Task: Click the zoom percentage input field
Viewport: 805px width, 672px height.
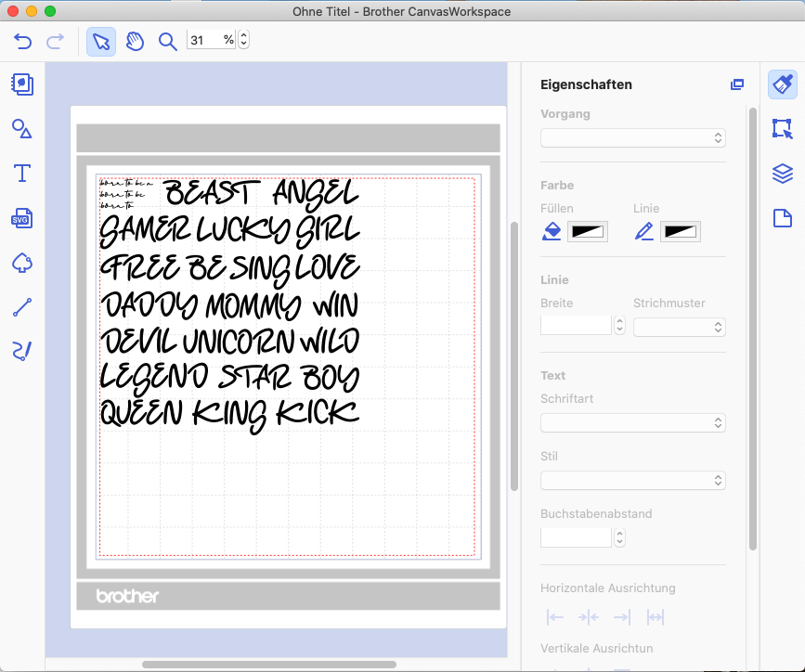Action: tap(209, 41)
